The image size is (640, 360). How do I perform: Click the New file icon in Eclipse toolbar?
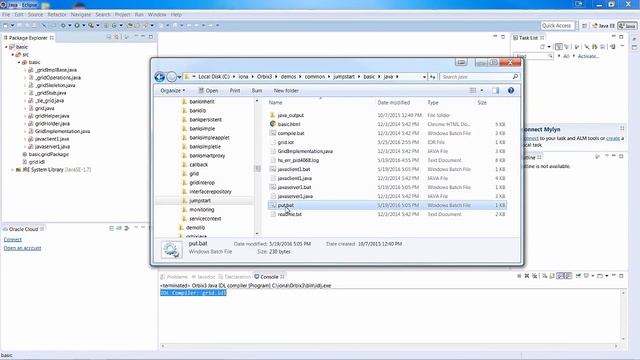(x=6, y=25)
